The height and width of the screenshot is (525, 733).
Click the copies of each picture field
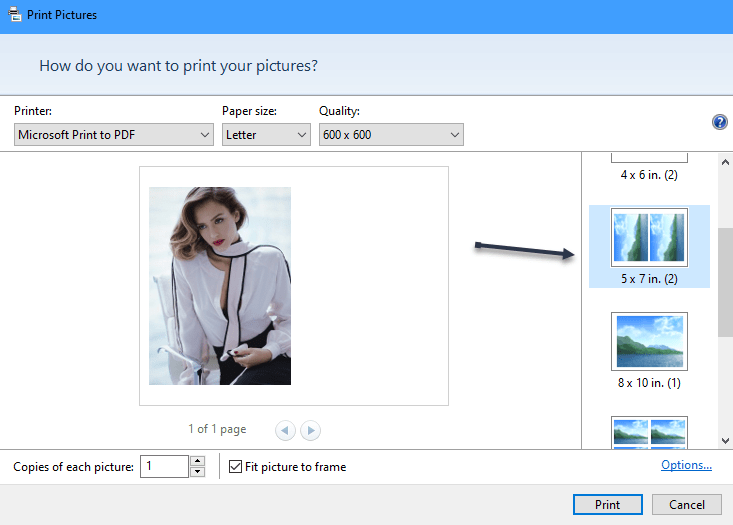(163, 466)
